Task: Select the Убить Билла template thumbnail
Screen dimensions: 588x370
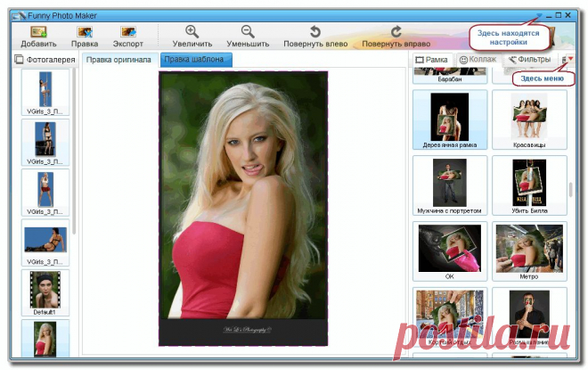Action: tap(529, 185)
